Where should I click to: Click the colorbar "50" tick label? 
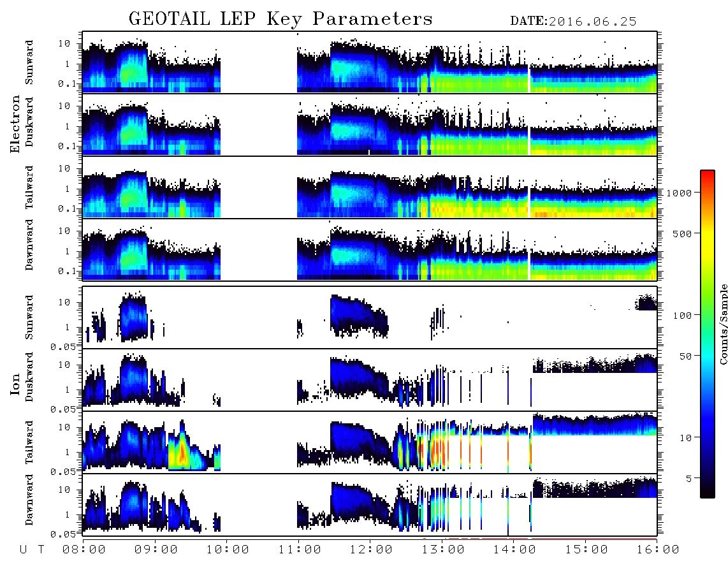(685, 356)
